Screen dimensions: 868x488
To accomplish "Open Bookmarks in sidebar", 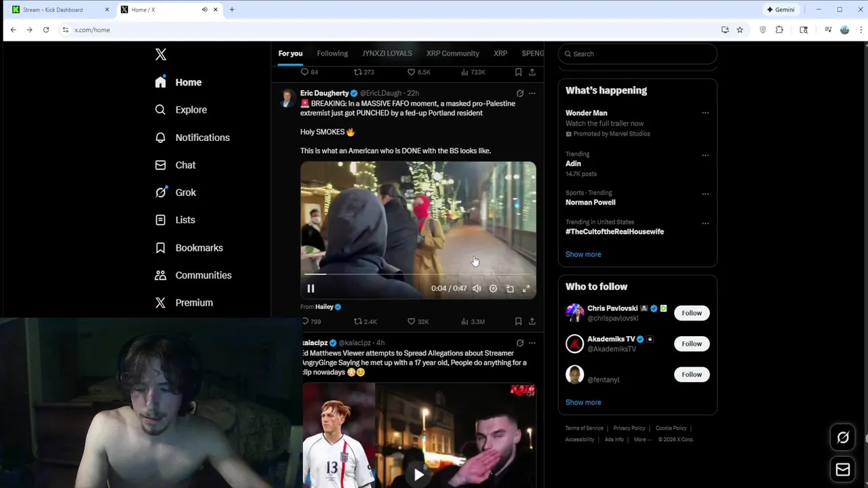I will point(189,247).
